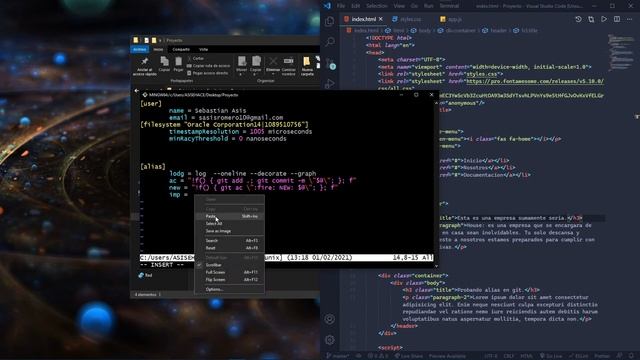Click Anclar al acceso rápido in Explorer ribbon
Screen dimensions: 640x360
144,66
